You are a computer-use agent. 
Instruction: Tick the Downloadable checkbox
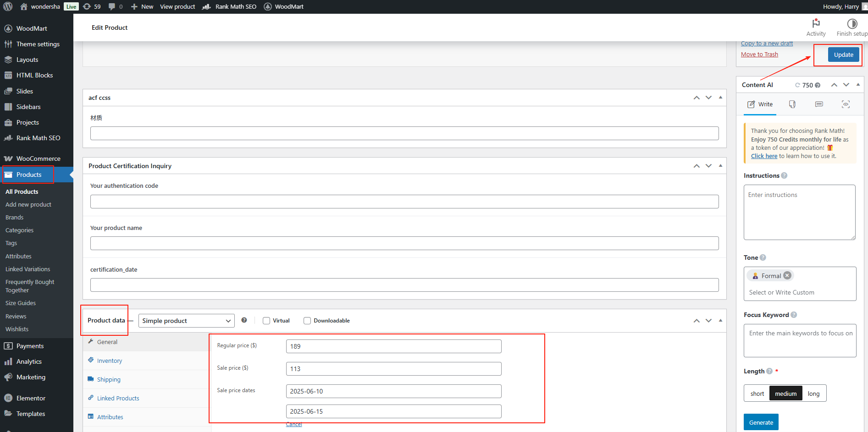(307, 321)
